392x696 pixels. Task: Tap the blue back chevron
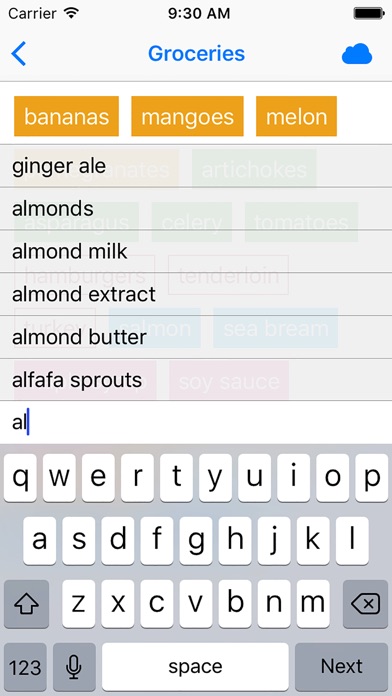[x=19, y=54]
